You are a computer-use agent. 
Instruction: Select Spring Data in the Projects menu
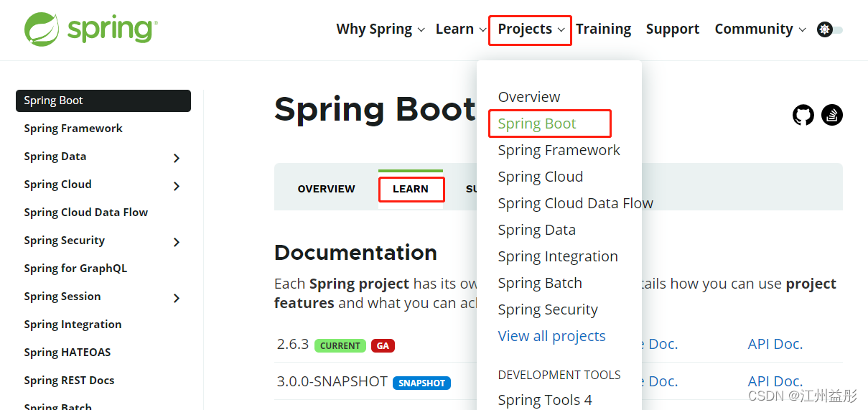537,230
